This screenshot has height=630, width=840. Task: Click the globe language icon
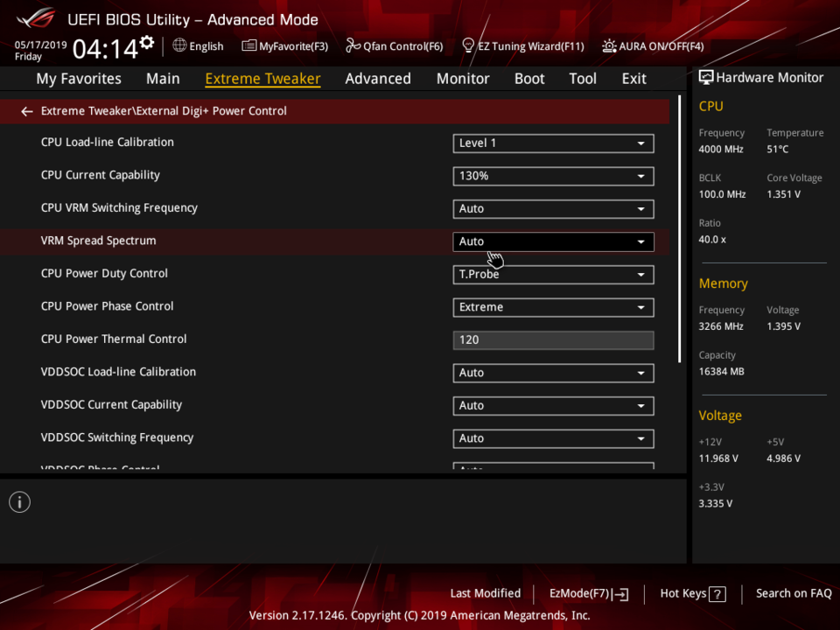[179, 45]
